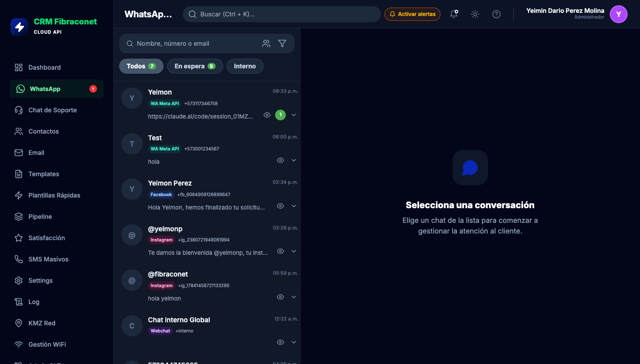Click the contacts group icon in chat search
This screenshot has width=640, height=364.
click(266, 44)
